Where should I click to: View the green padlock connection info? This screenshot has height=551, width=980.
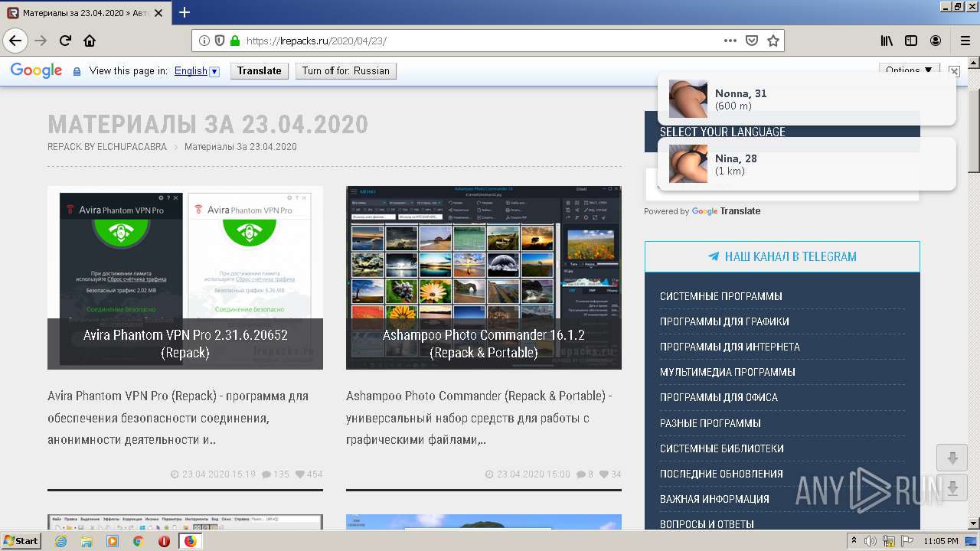pyautogui.click(x=235, y=41)
